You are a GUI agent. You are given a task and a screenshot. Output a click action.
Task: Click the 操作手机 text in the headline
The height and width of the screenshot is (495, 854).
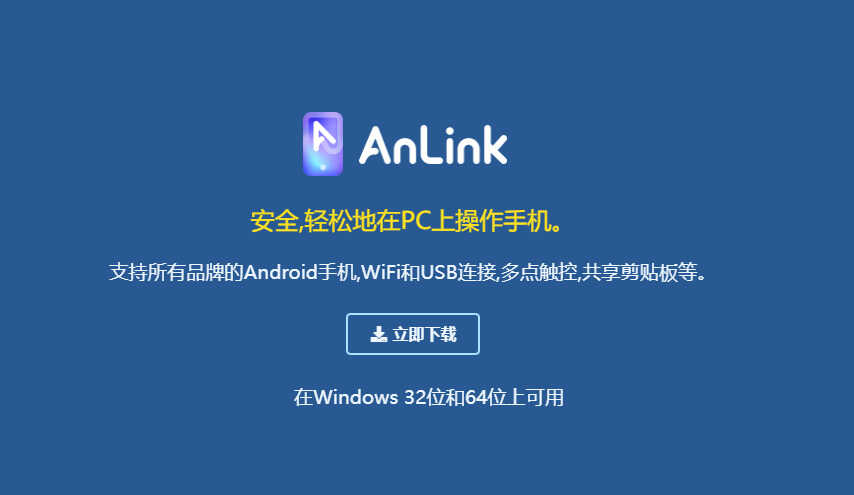click(x=503, y=221)
